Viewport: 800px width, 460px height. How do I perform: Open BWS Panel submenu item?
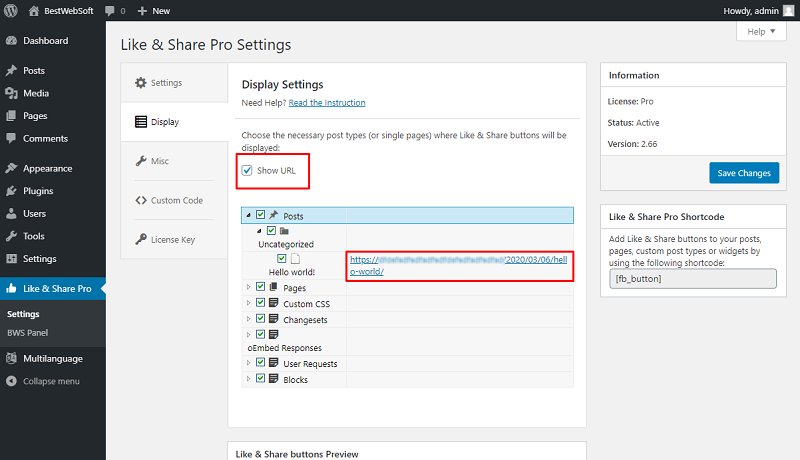[28, 333]
